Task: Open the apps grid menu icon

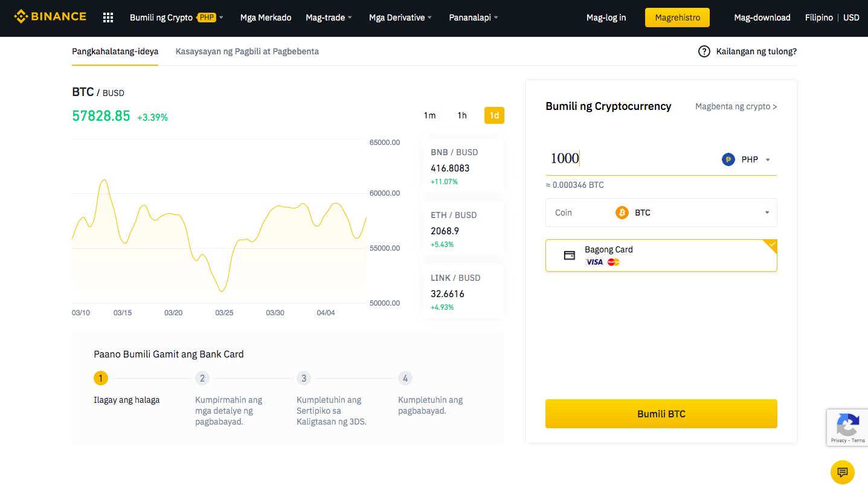Action: pyautogui.click(x=108, y=18)
